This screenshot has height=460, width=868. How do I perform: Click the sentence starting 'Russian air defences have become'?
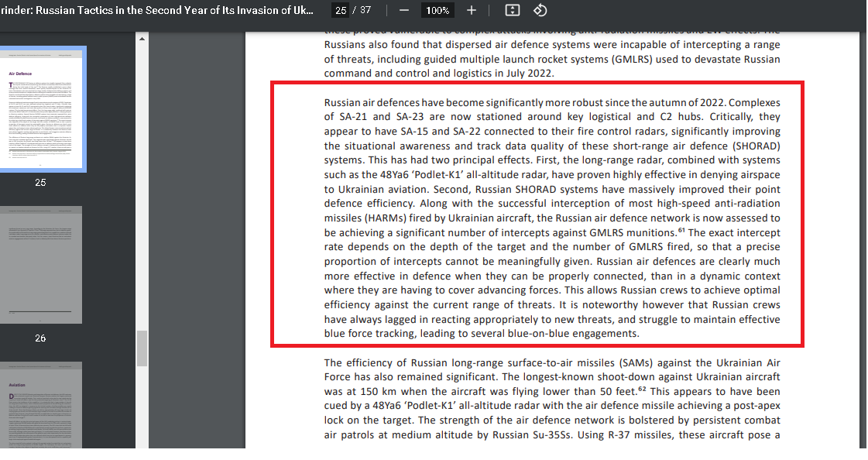pos(525,102)
